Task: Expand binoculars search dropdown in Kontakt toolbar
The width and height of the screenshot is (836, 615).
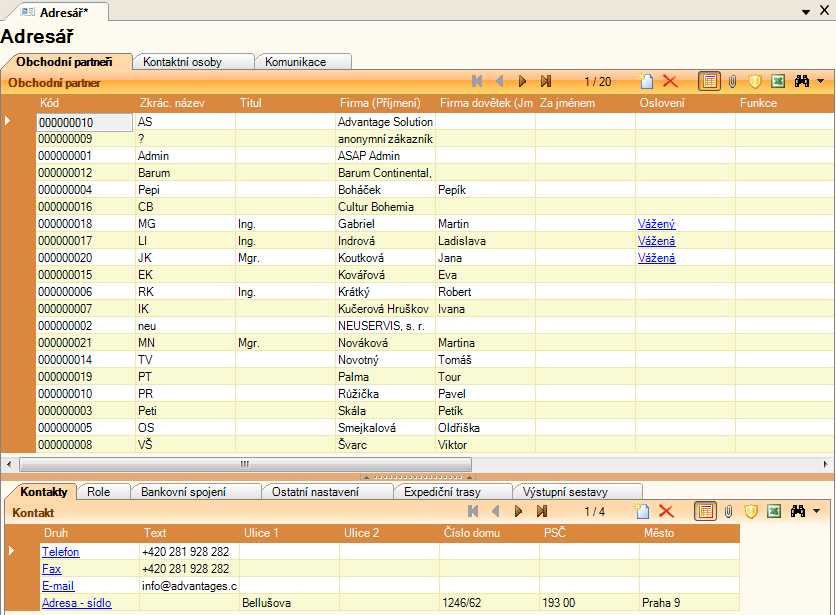Action: tap(820, 512)
